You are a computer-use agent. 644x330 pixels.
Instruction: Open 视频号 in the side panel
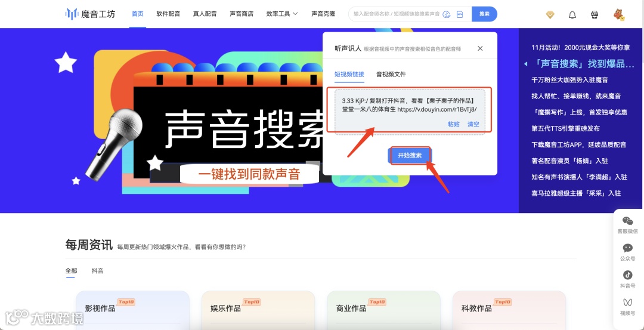(627, 307)
